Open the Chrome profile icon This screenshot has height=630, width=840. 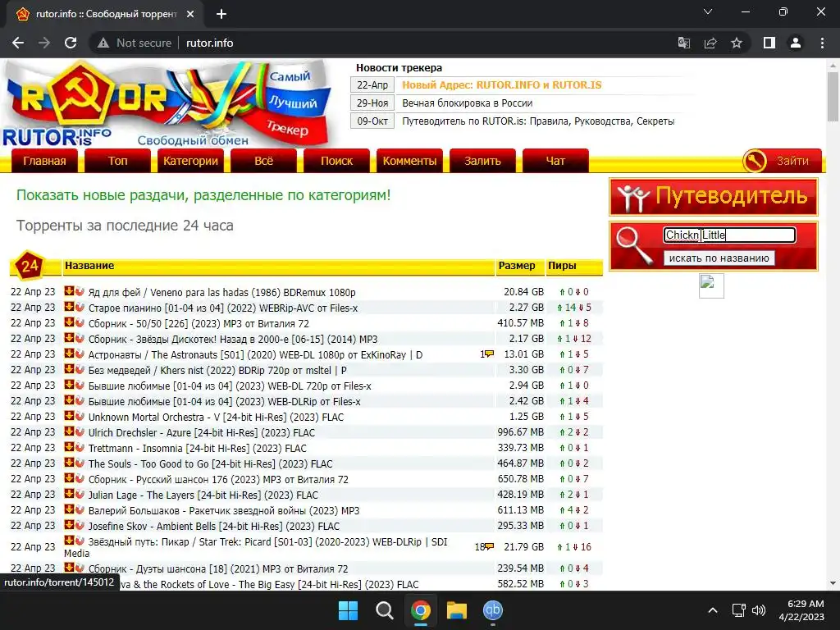click(796, 43)
